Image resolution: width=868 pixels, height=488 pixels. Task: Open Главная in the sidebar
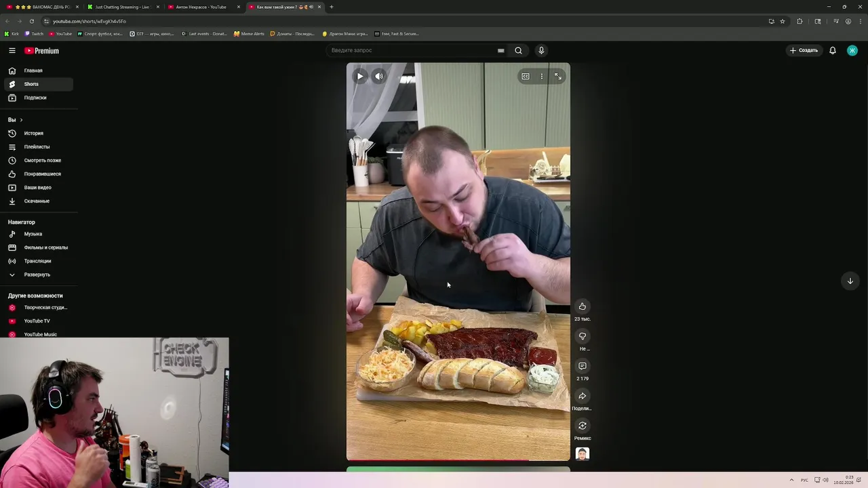pos(38,70)
